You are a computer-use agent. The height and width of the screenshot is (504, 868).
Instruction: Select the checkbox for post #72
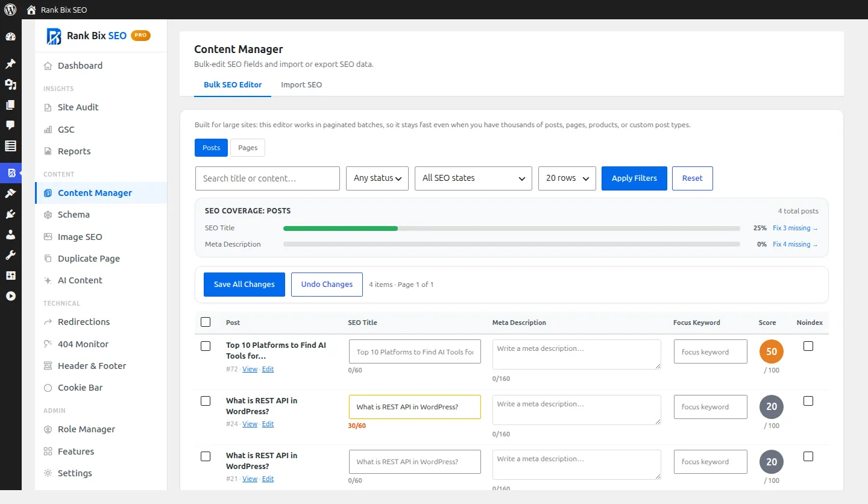[206, 346]
